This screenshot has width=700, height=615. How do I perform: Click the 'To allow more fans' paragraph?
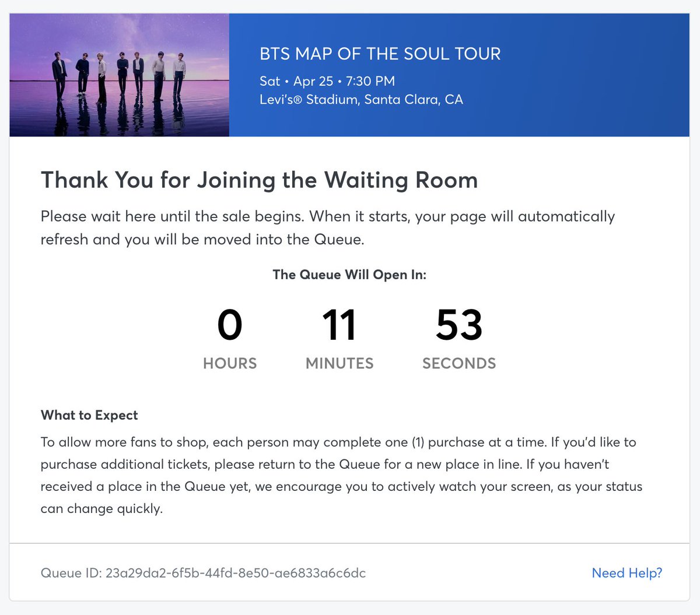(x=341, y=475)
